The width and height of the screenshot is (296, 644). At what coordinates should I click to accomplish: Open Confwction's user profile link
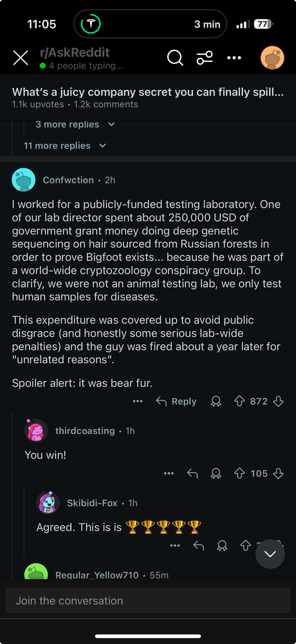[x=68, y=180]
